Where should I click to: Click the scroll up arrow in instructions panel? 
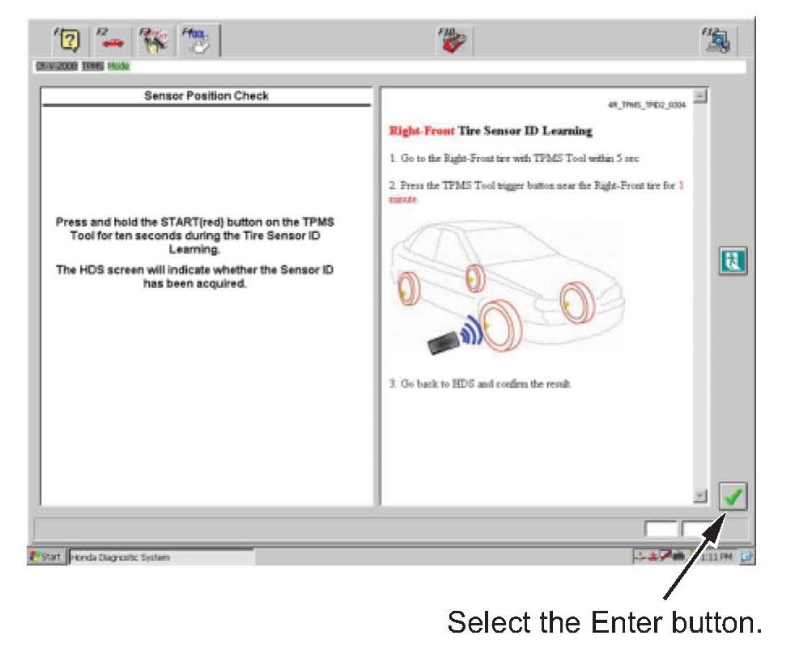699,95
